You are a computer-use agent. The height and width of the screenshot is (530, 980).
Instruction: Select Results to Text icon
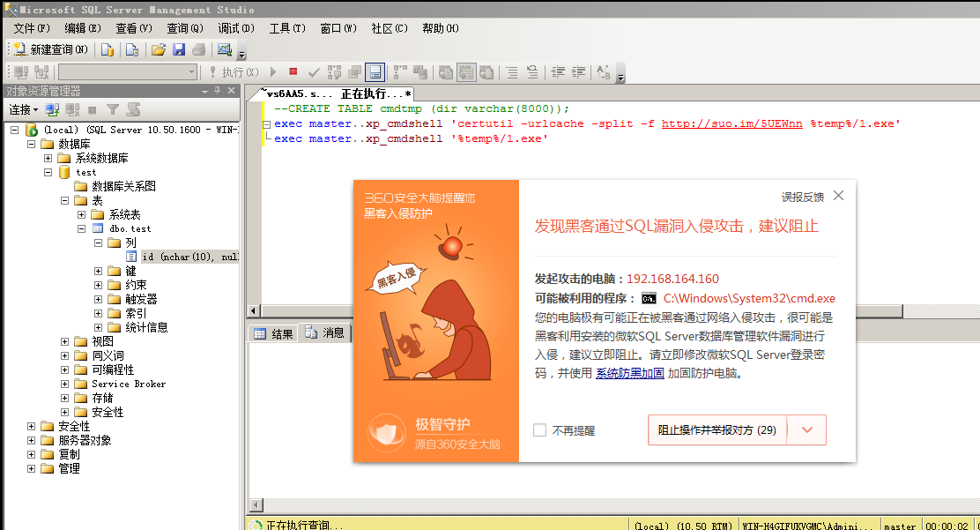pyautogui.click(x=446, y=72)
